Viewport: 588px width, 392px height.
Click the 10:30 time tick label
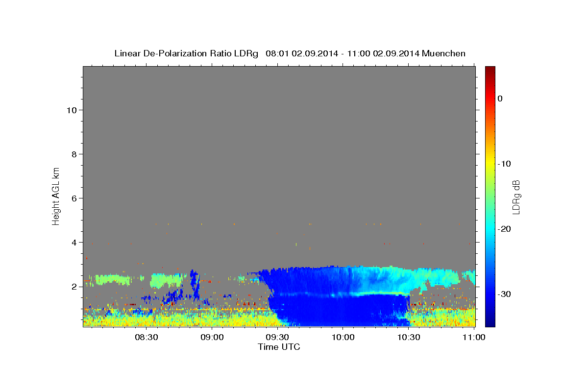pos(409,337)
